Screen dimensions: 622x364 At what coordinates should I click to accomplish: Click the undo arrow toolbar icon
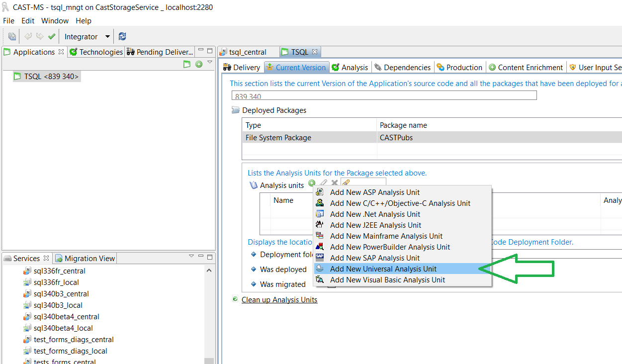pos(28,36)
